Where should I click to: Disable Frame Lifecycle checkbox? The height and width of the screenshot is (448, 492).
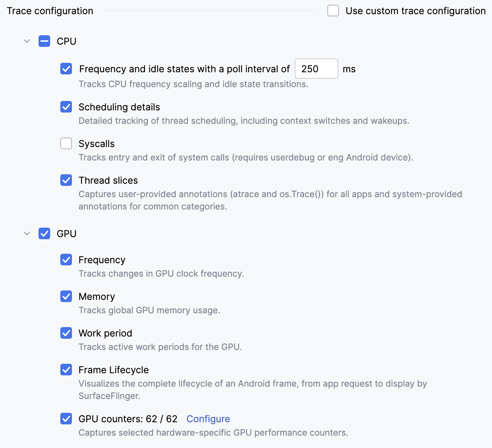pyautogui.click(x=66, y=370)
